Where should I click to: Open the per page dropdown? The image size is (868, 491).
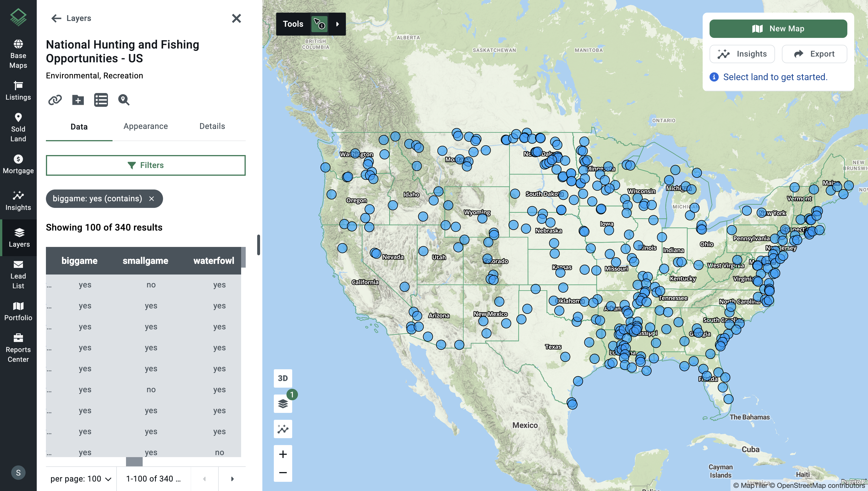click(81, 479)
